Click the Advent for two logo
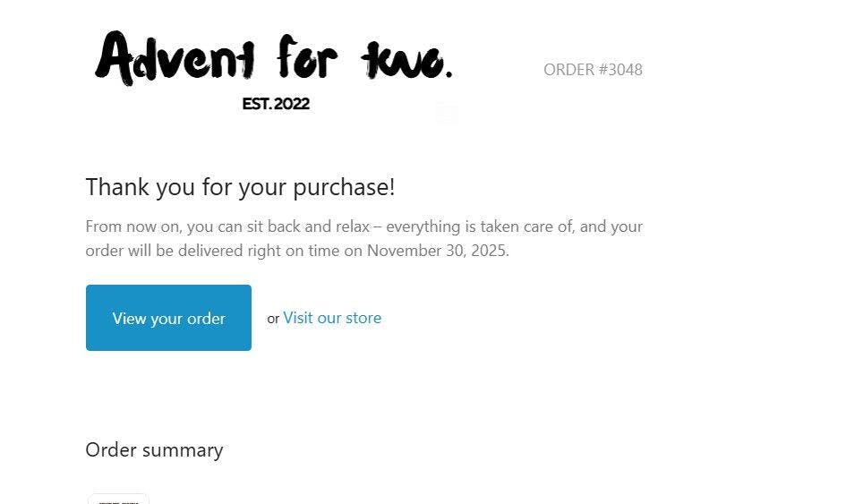 pyautogui.click(x=274, y=59)
